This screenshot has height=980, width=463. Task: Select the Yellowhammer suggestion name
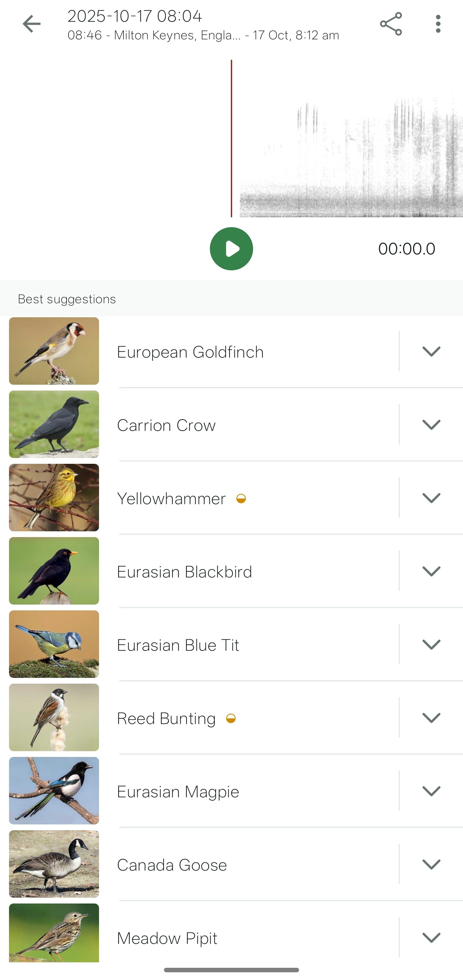tap(171, 499)
